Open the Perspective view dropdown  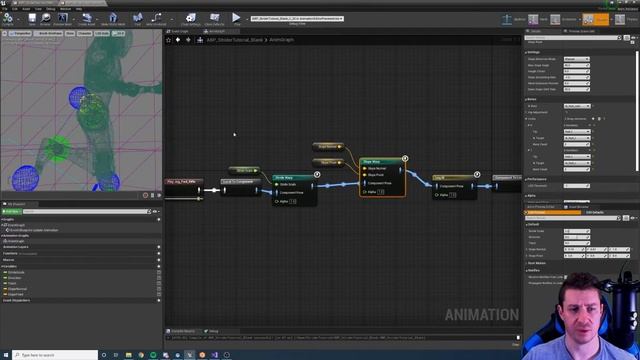pyautogui.click(x=20, y=33)
